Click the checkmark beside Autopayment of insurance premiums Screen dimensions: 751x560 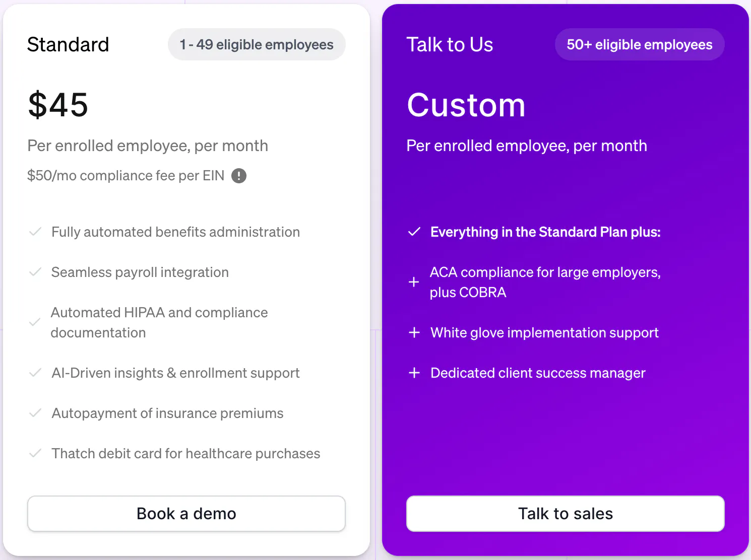[x=35, y=413]
